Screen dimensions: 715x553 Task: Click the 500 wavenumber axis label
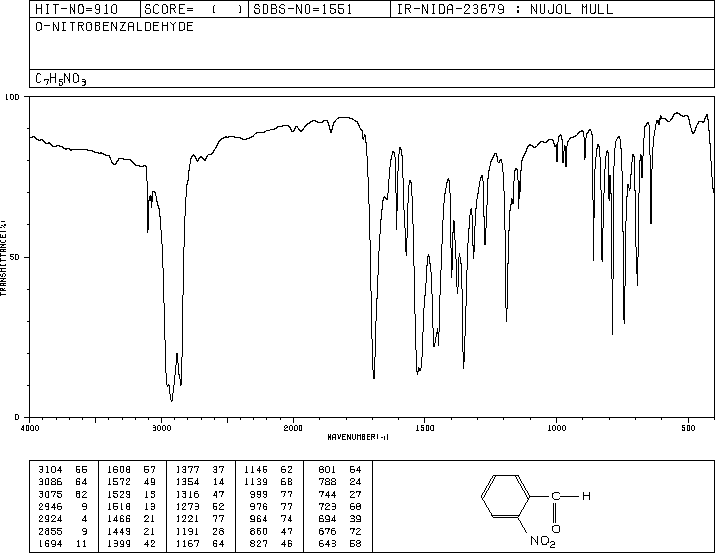(x=688, y=428)
